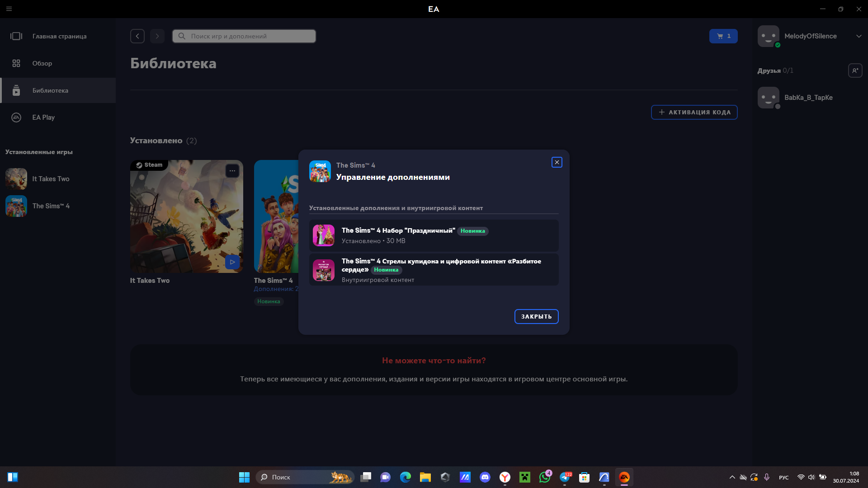Click the MelodyOfSilence profile avatar

pyautogui.click(x=769, y=36)
